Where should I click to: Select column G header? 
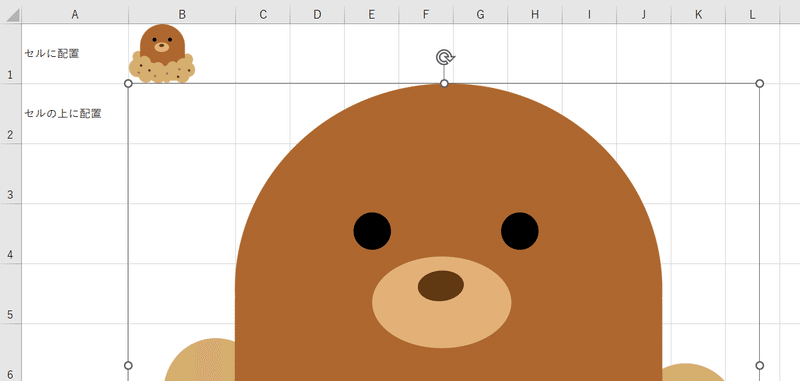tap(480, 15)
